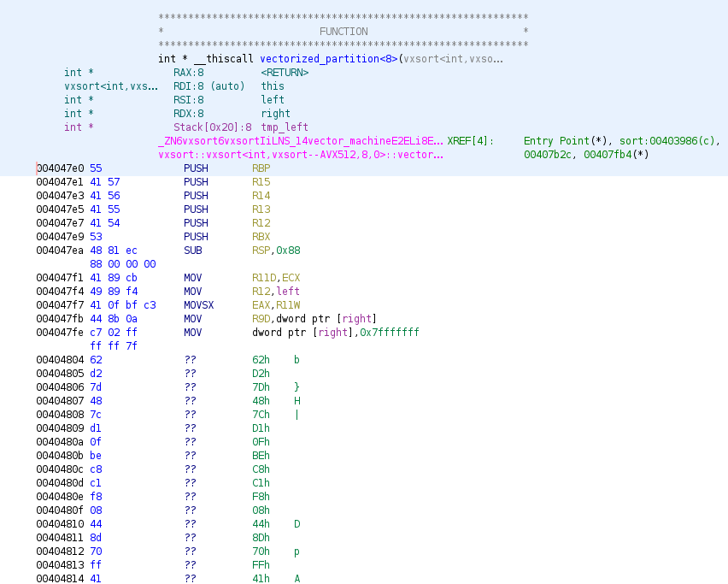Image resolution: width=728 pixels, height=584 pixels.
Task: Click bytes 41 54 at 004047e7
Action: [105, 223]
